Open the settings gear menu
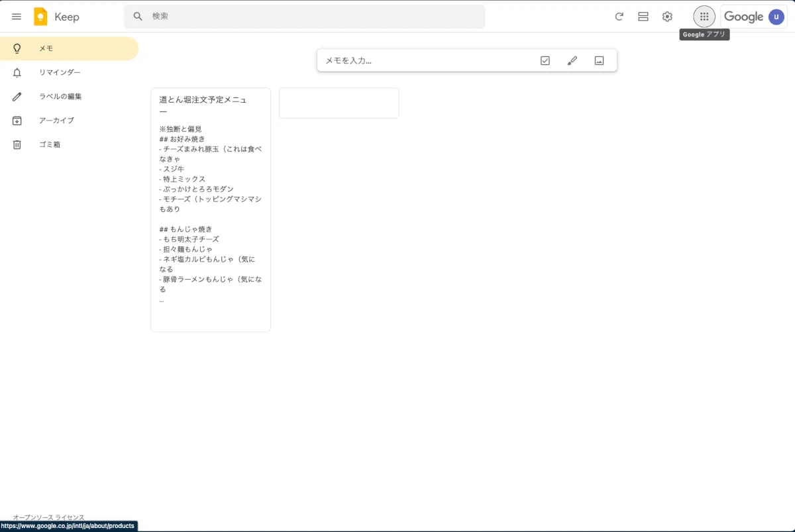The image size is (795, 532). coord(667,17)
